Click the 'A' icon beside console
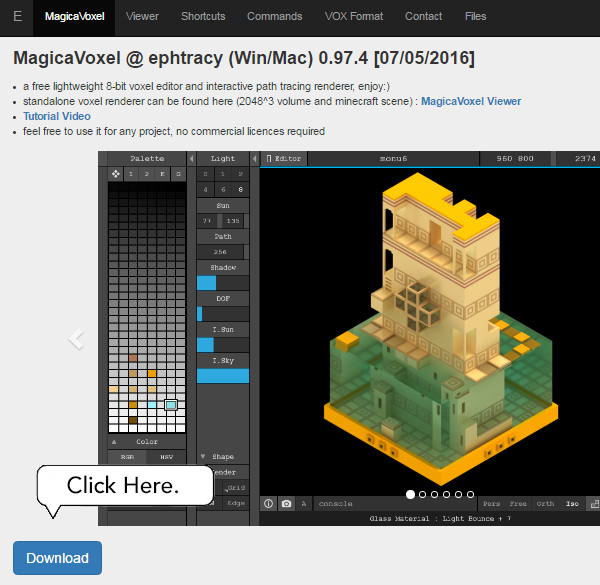600x585 pixels. [304, 504]
